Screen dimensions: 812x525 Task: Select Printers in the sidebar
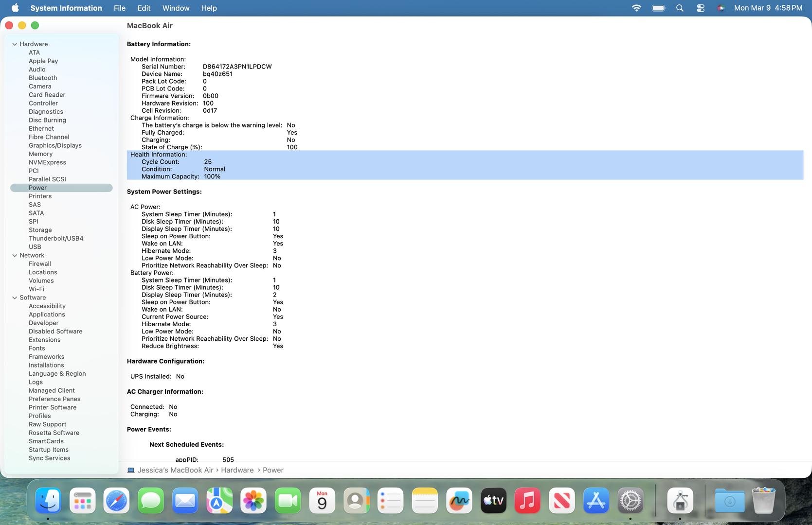pos(40,196)
